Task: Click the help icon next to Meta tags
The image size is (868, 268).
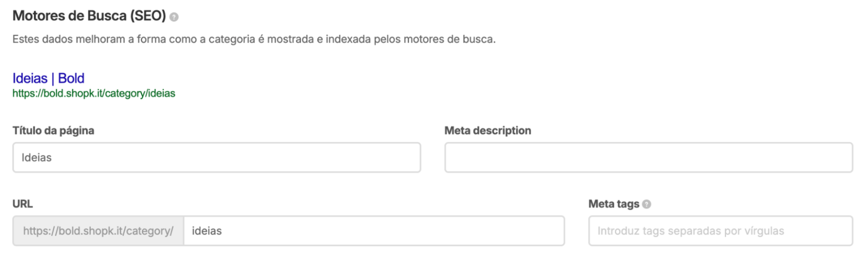Action: pos(646,204)
